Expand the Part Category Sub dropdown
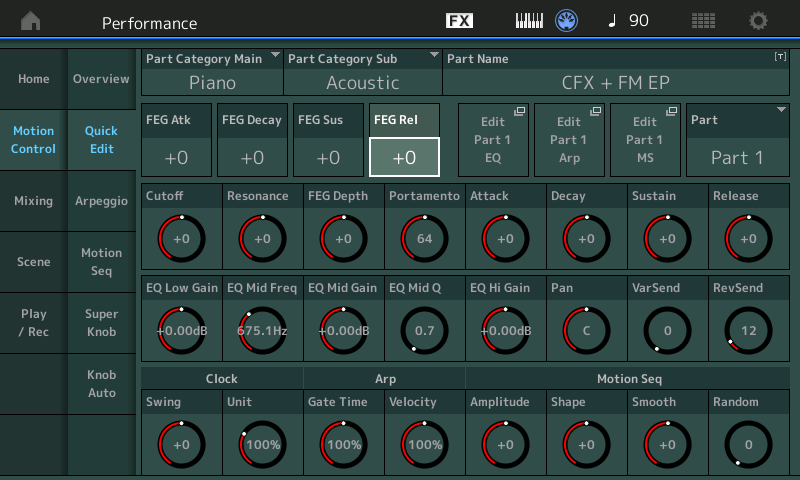 tap(362, 72)
